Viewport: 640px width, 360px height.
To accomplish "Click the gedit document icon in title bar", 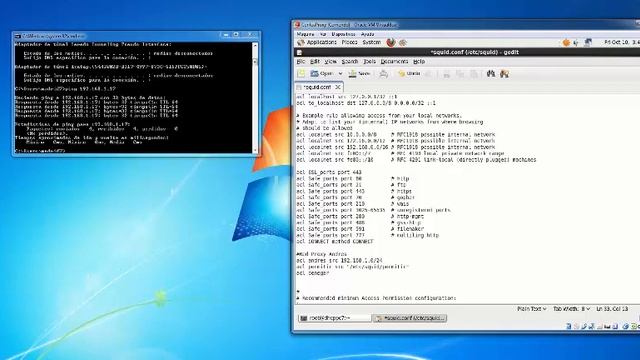I will tap(299, 52).
